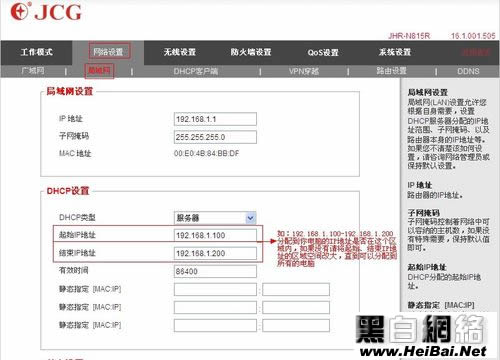
Task: Open the 工作模式 main menu
Action: (x=37, y=52)
